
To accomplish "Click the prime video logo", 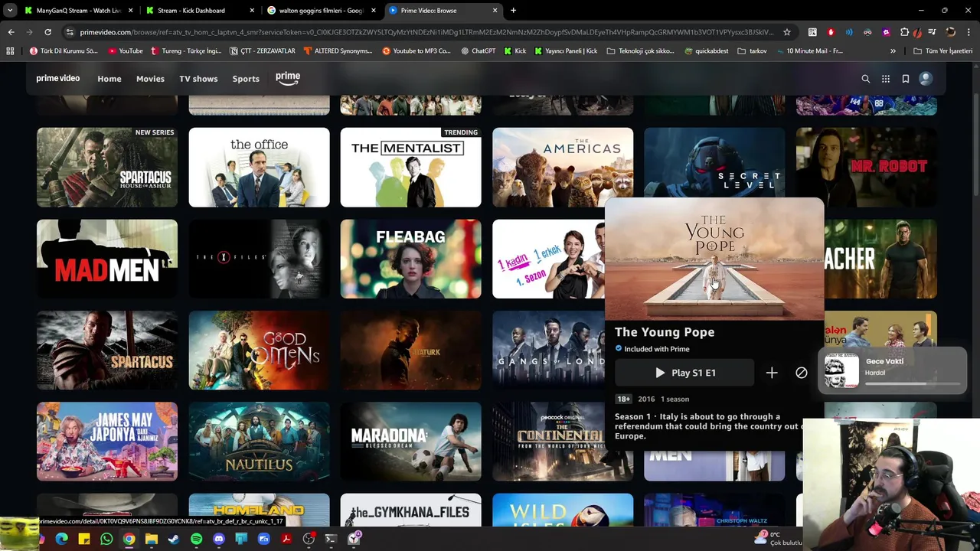I will (58, 78).
